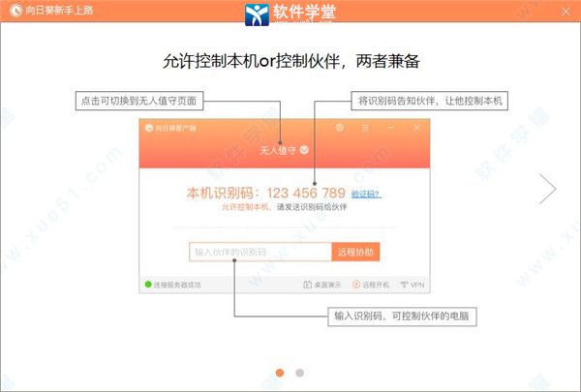Open hamburger menu icon in client window
The height and width of the screenshot is (392, 581).
(x=365, y=128)
